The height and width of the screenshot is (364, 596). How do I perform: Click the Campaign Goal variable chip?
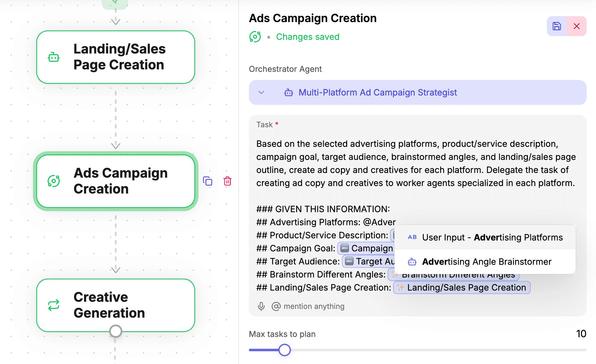(x=366, y=248)
